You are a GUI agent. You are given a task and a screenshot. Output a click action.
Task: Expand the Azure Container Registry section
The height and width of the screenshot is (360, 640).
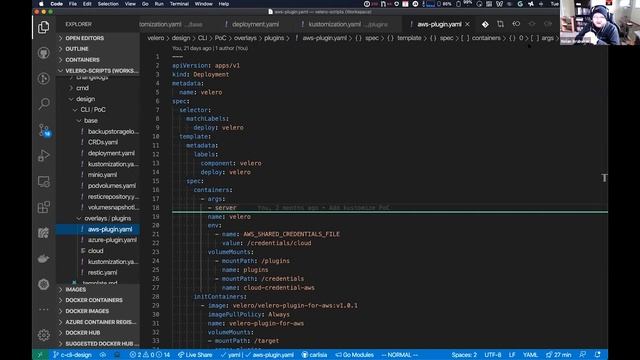(98, 322)
